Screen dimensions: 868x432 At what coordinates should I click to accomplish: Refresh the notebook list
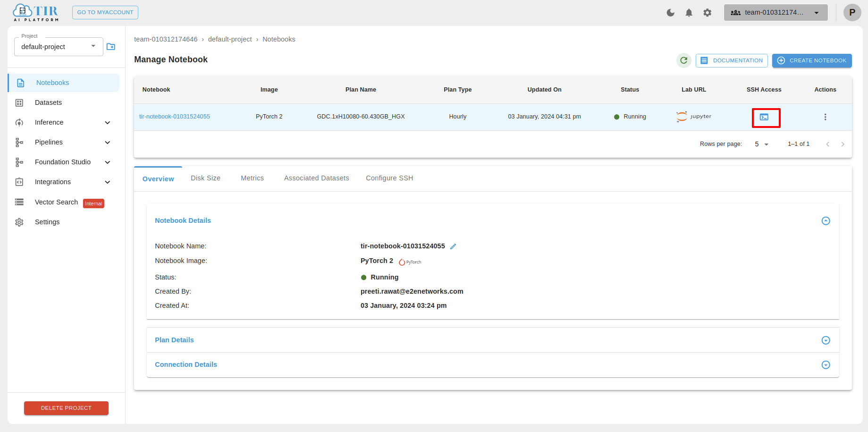(x=683, y=60)
